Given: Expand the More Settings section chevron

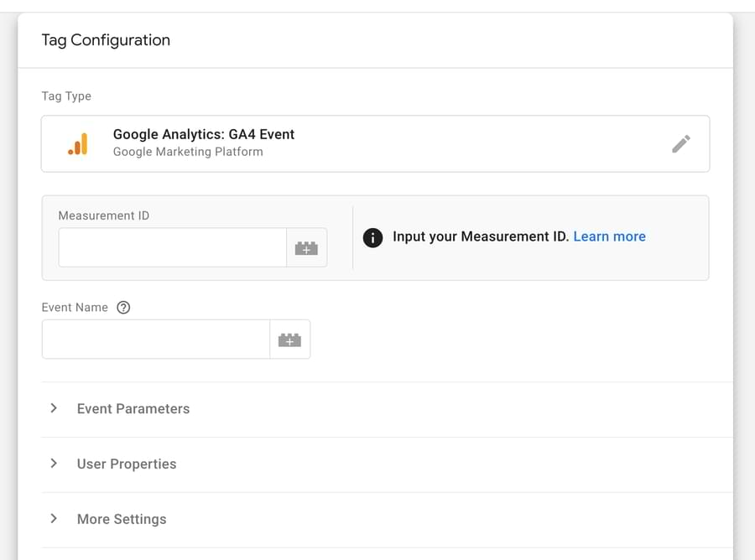Looking at the screenshot, I should 54,519.
